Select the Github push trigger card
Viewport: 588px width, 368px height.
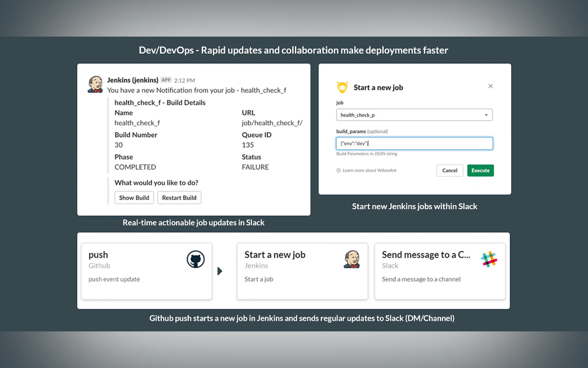(147, 271)
